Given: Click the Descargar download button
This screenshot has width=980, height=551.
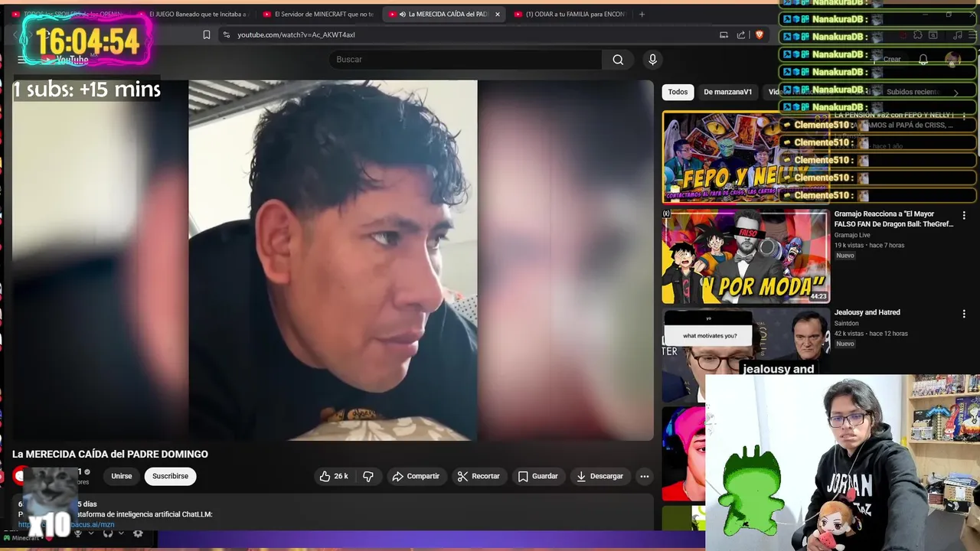Looking at the screenshot, I should 600,476.
